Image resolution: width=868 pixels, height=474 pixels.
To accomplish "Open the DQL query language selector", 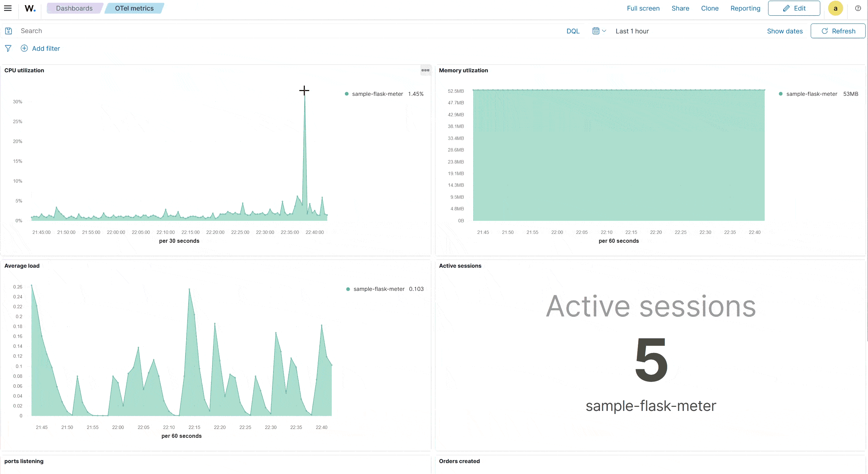I will (573, 31).
